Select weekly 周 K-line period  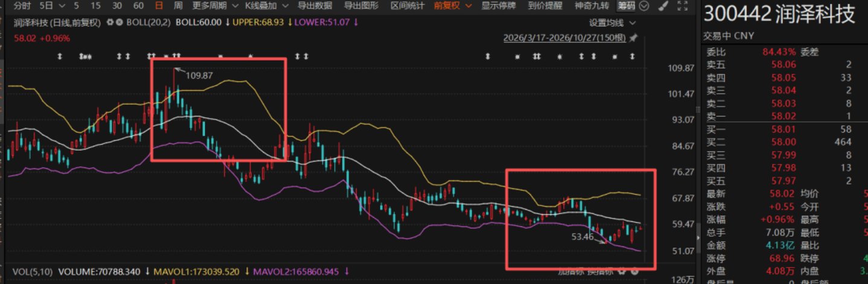click(178, 6)
